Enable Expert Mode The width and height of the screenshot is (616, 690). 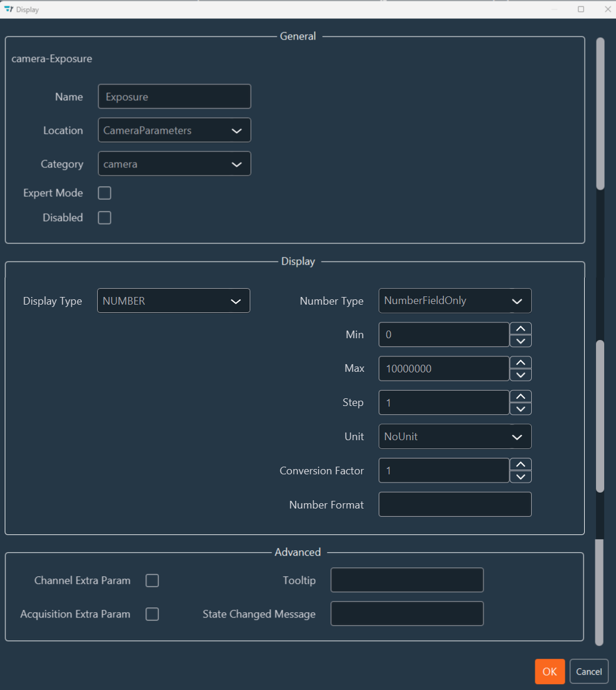(x=104, y=193)
